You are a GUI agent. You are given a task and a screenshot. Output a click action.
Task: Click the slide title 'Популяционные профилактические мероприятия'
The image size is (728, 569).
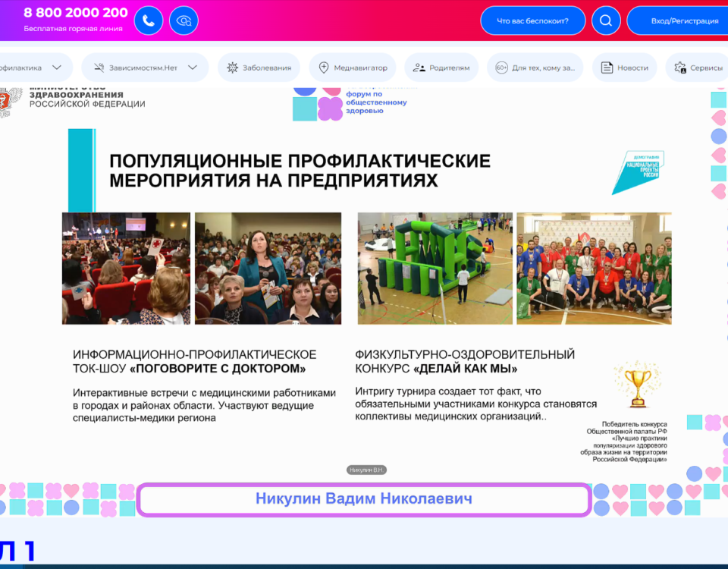[x=300, y=171]
